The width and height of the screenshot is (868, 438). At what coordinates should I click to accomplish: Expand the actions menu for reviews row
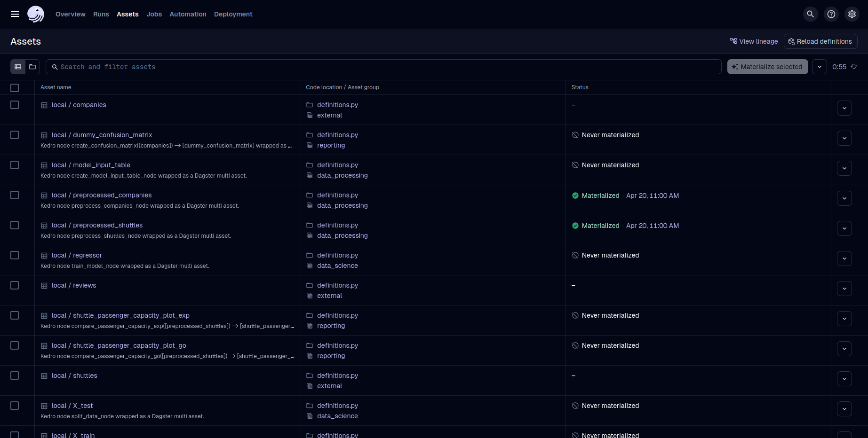point(844,289)
